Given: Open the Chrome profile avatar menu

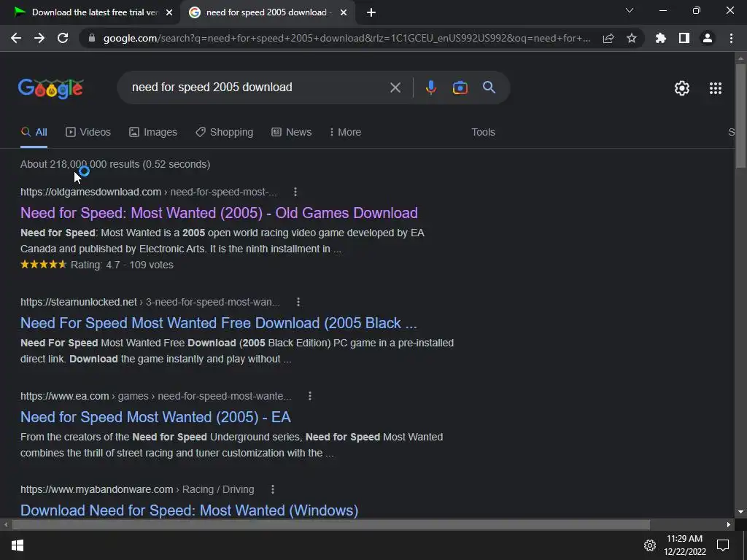Looking at the screenshot, I should point(708,38).
